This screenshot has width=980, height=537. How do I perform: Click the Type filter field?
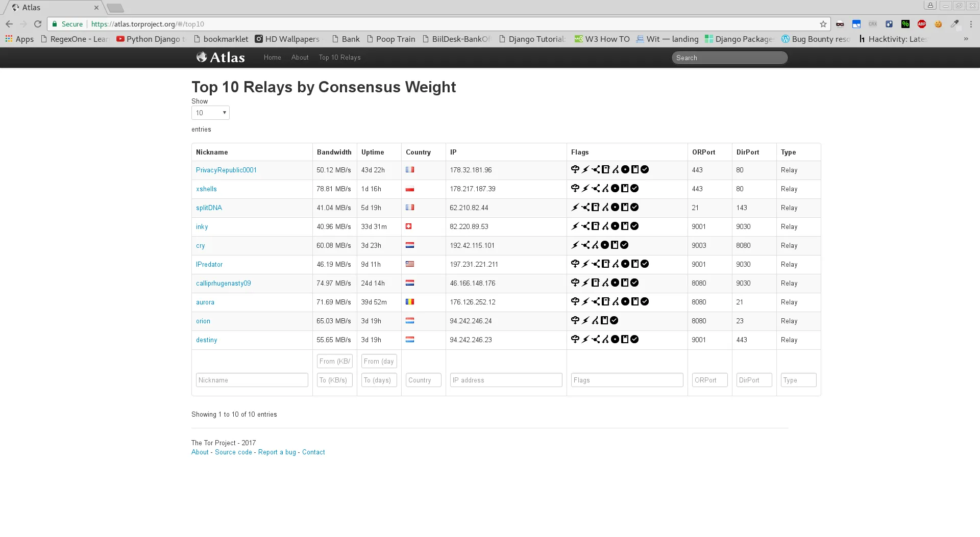pos(799,380)
